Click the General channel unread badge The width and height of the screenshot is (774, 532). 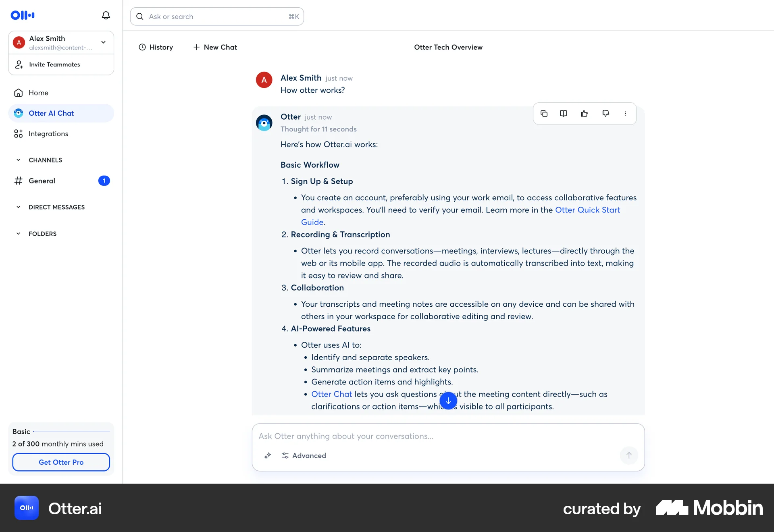(104, 181)
